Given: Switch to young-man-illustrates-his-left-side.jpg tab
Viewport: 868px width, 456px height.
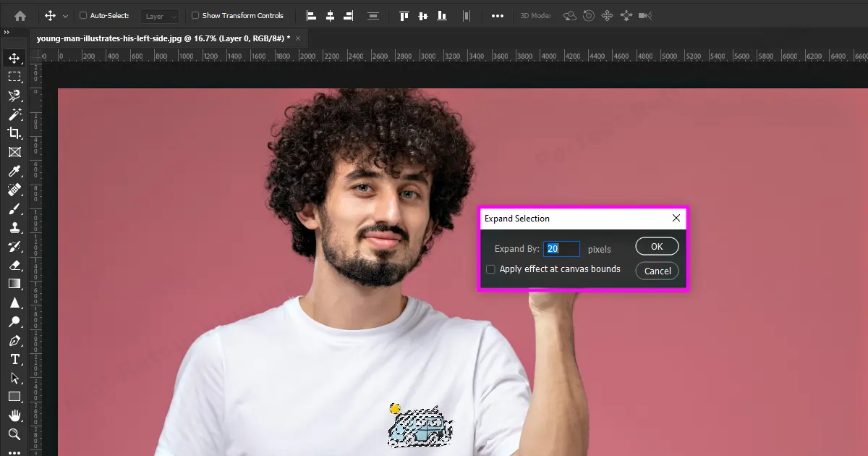Looking at the screenshot, I should point(163,38).
